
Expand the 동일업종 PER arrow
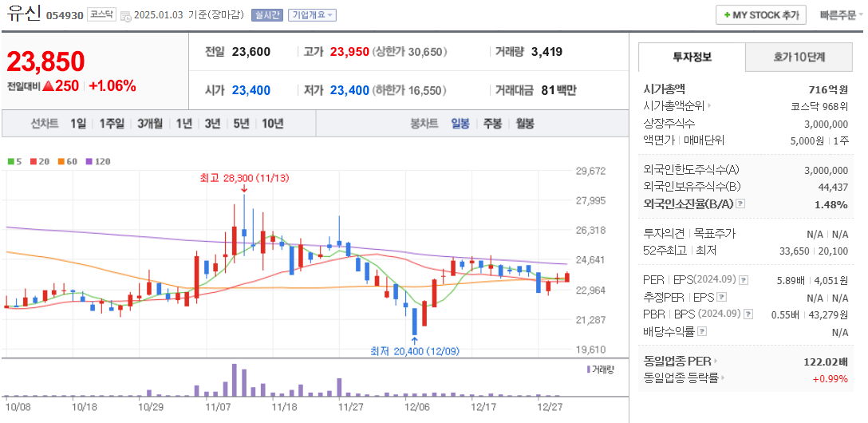click(x=716, y=361)
